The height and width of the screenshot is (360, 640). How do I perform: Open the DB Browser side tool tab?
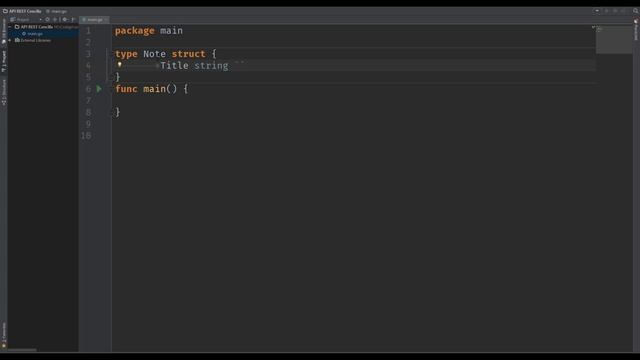4,32
